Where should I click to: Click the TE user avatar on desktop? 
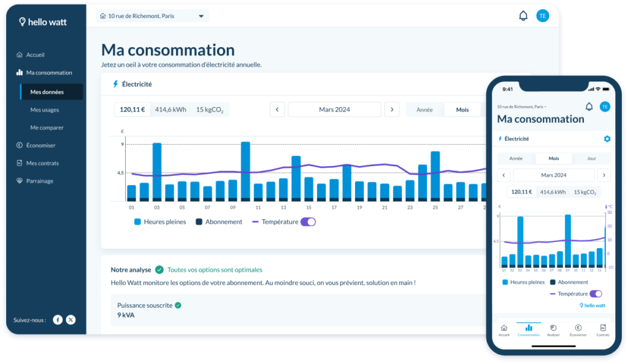coord(542,16)
